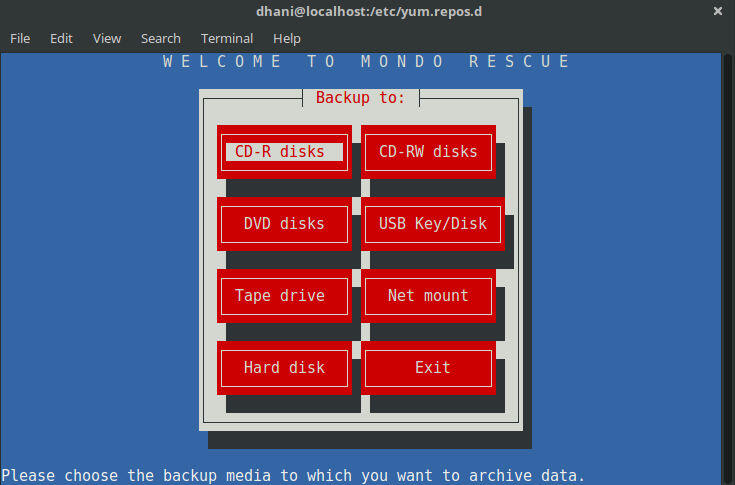Open the Help menu

coord(287,38)
